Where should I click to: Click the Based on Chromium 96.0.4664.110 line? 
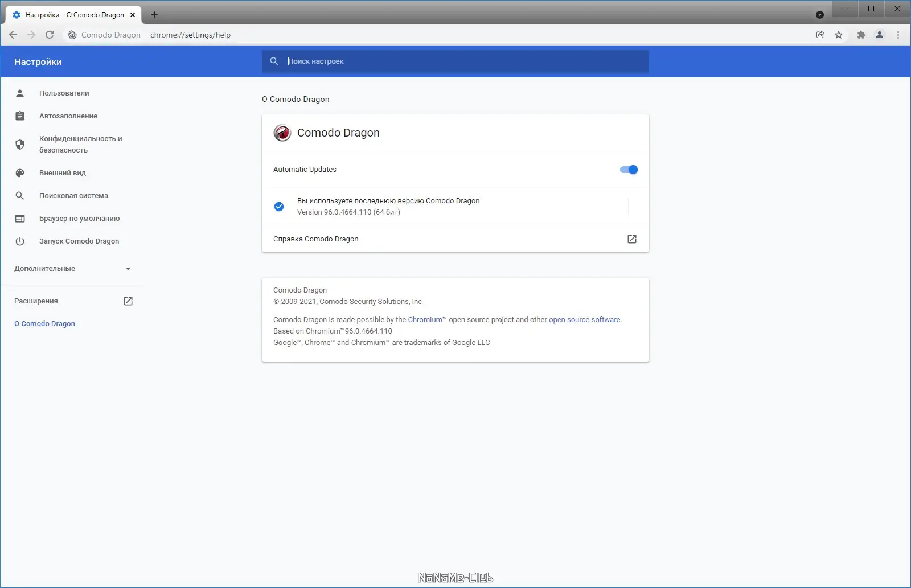[x=333, y=331]
